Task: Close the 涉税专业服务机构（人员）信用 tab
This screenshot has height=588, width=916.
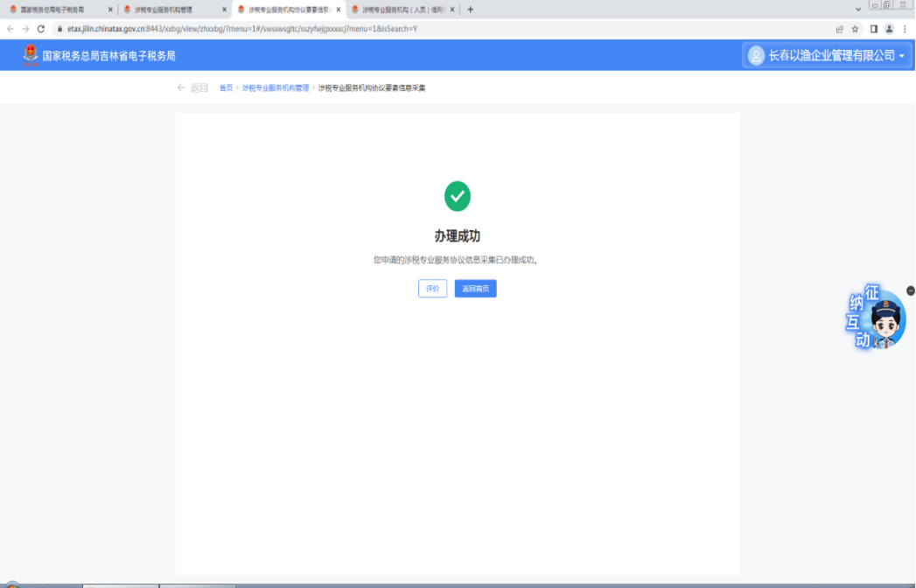Action: coord(452,10)
